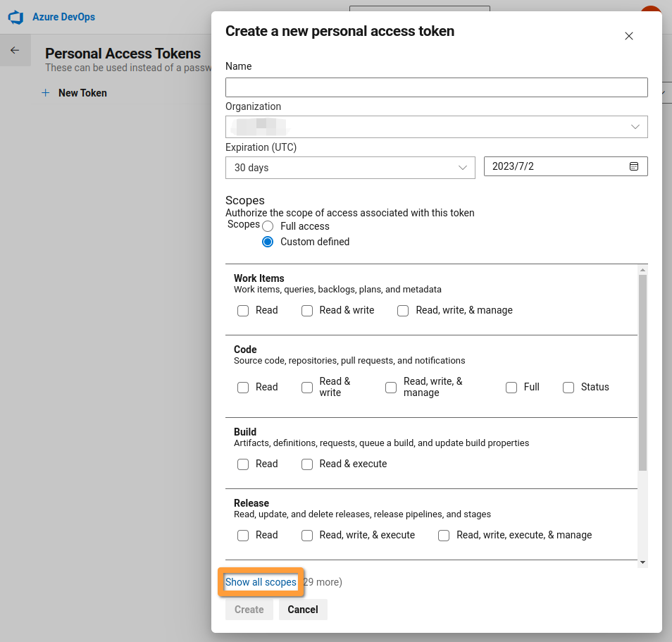Select the Full access radio button
The image size is (672, 642).
[268, 226]
